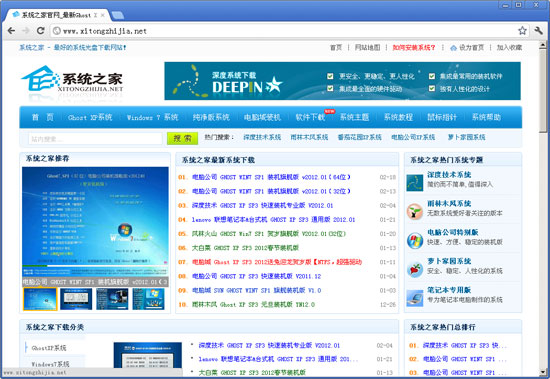This screenshot has width=550, height=379.
Task: Close the 系统之家 browser tab
Action: pos(103,15)
